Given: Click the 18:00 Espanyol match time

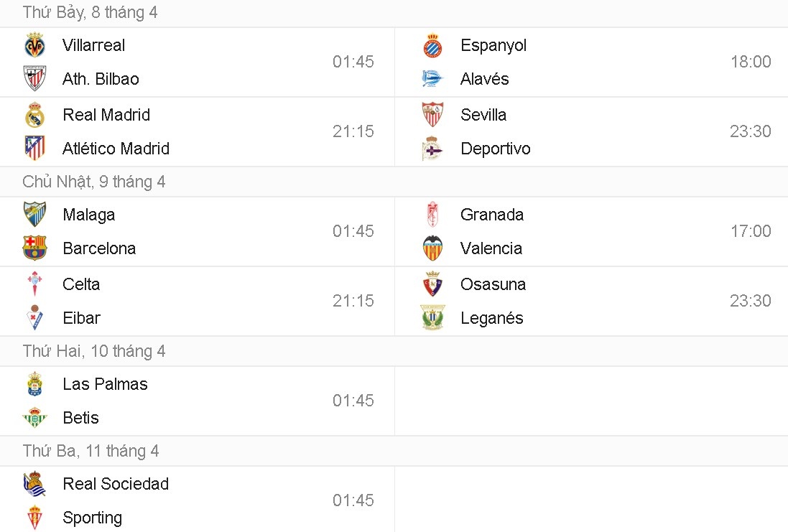Looking at the screenshot, I should (751, 62).
